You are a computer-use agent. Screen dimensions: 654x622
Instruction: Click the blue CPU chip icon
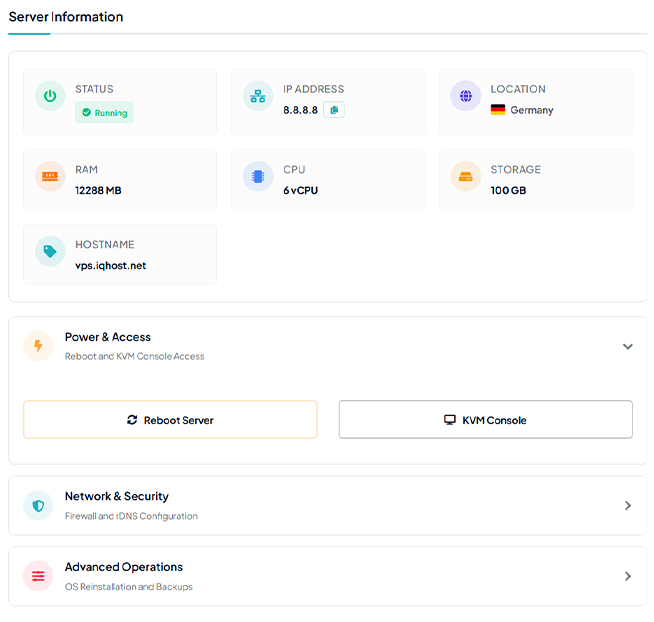click(258, 177)
